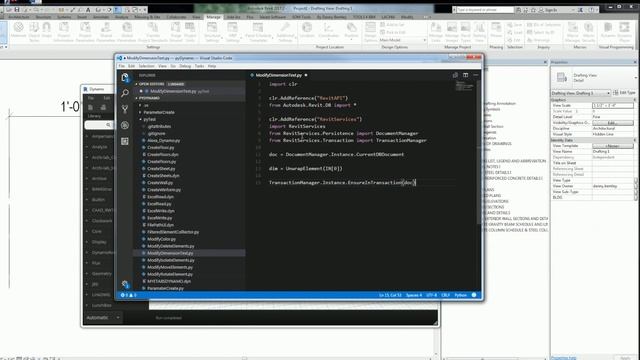The width and height of the screenshot is (640, 360).
Task: Click the View Scale value field in Properties
Action: click(613, 105)
